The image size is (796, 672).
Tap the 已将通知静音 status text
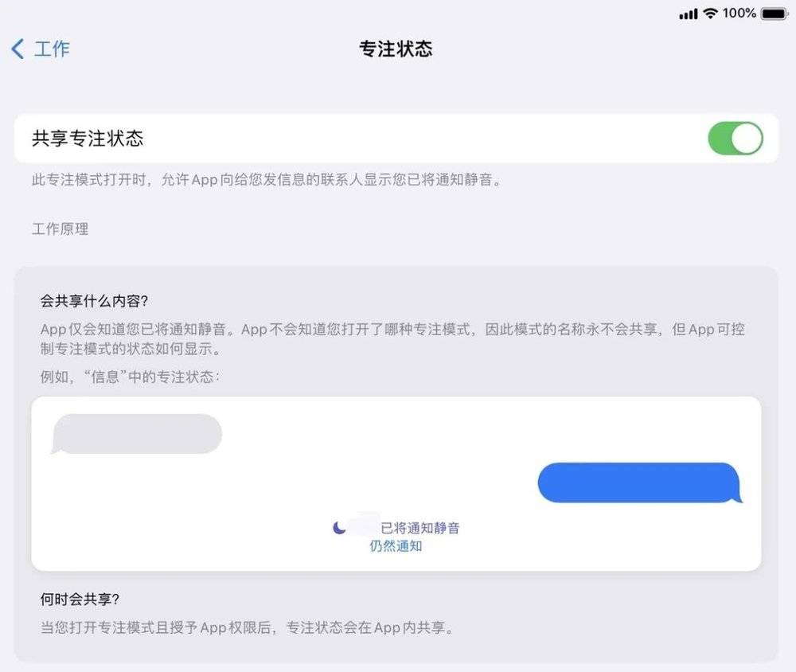click(419, 528)
